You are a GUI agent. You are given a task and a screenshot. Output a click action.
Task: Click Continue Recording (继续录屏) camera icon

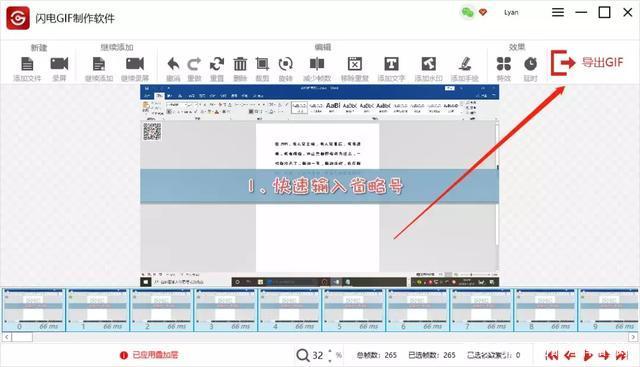(135, 64)
